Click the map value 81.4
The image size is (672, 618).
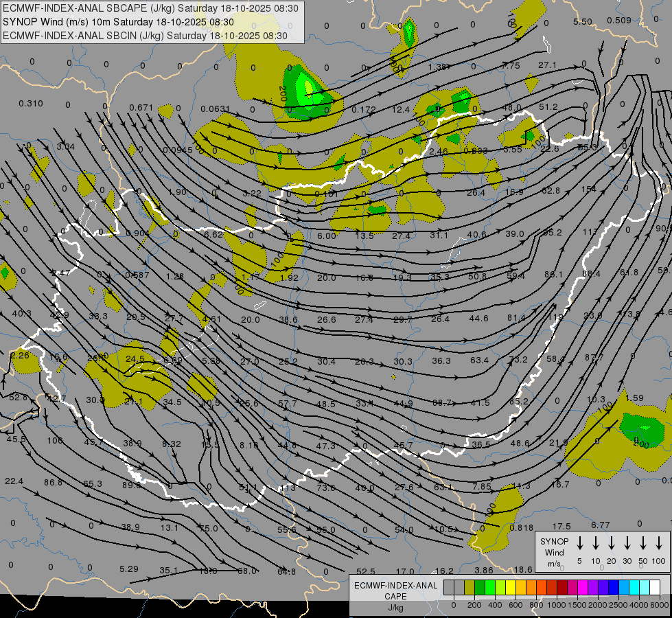516,318
